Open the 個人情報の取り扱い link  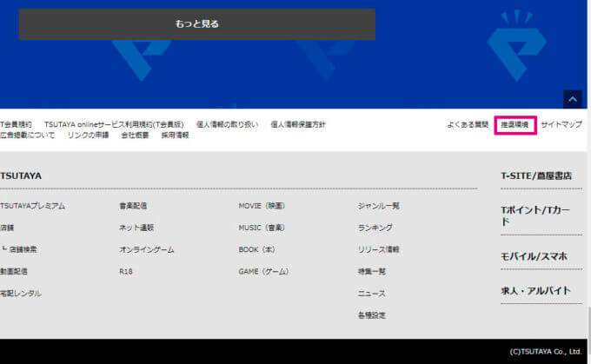coord(228,124)
